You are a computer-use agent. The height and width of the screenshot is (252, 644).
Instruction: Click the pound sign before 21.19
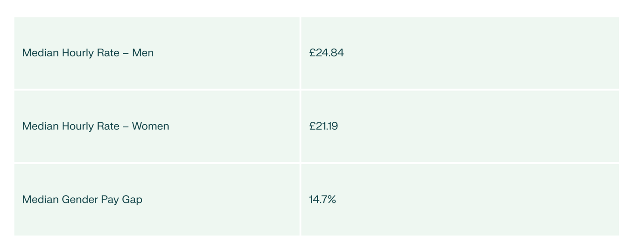pyautogui.click(x=312, y=126)
